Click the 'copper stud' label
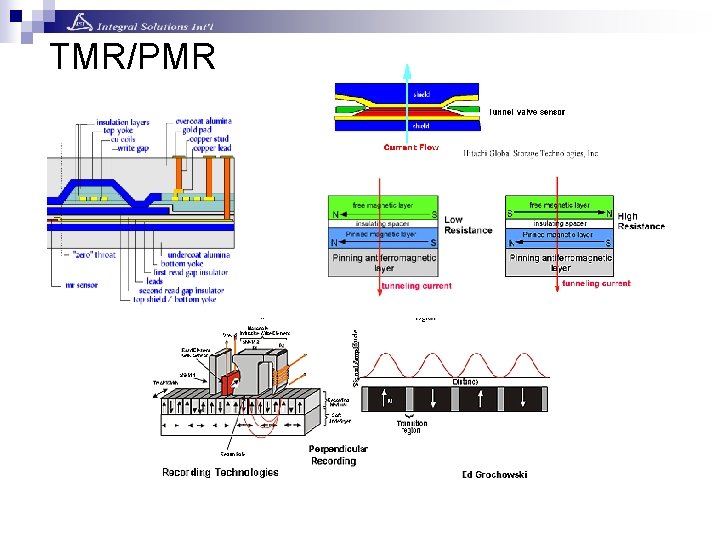Image resolution: width=720 pixels, height=540 pixels. click(209, 139)
